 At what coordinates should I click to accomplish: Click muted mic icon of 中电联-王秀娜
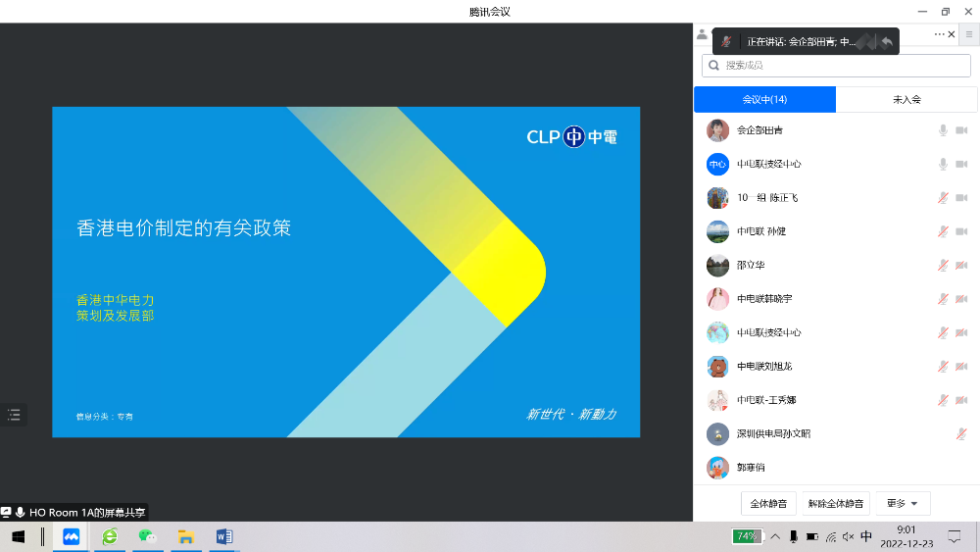(x=943, y=400)
